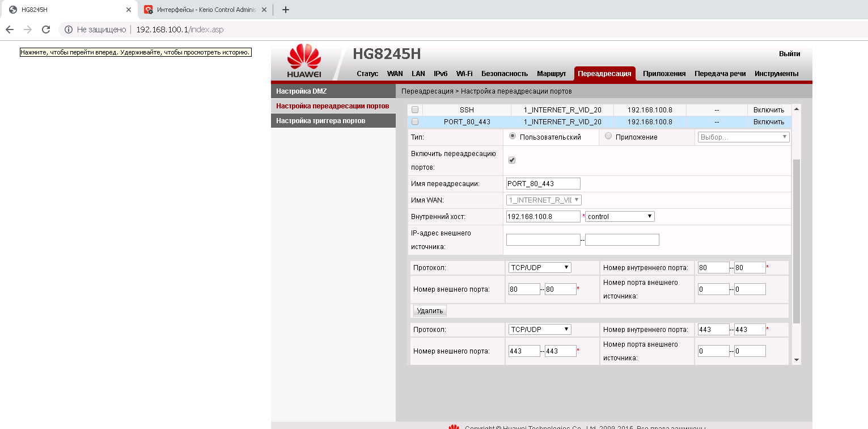Screen dimensions: 868x429
Task: Click the external port 443 end field
Action: [560, 351]
